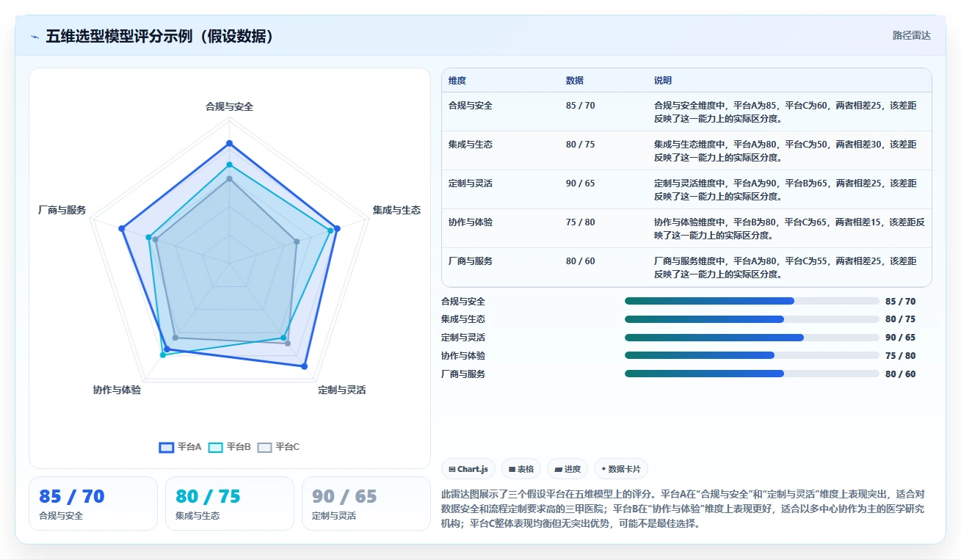Click the 合规与安全 progress bar
Viewport: 961px width, 560px height.
(x=752, y=301)
